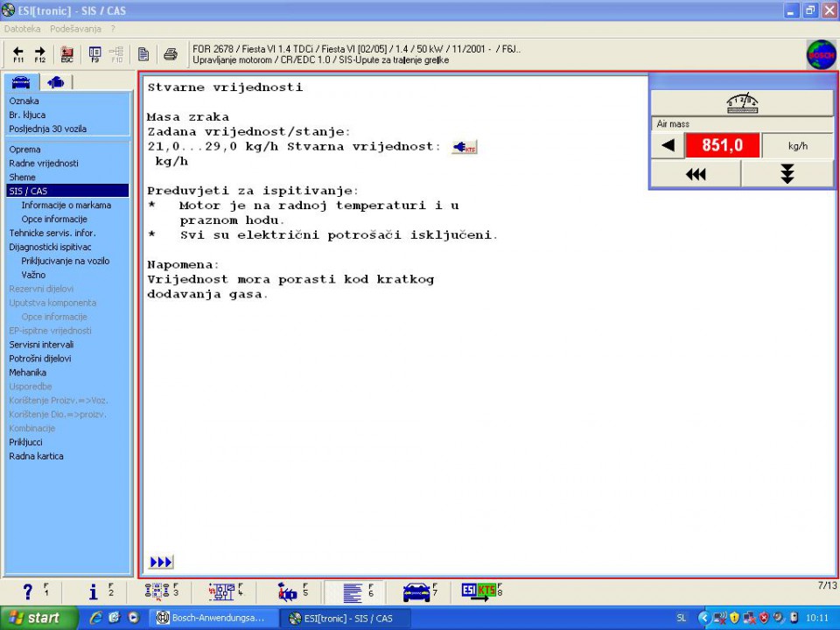Click the help question mark F1 icon
The height and width of the screenshot is (630, 840).
point(30,592)
